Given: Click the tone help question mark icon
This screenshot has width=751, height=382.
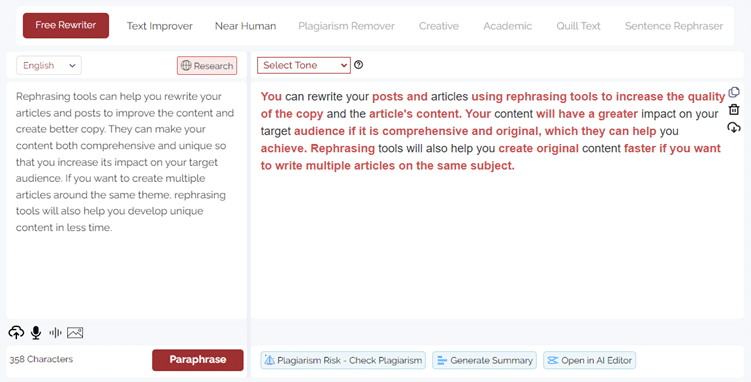Looking at the screenshot, I should coord(358,65).
